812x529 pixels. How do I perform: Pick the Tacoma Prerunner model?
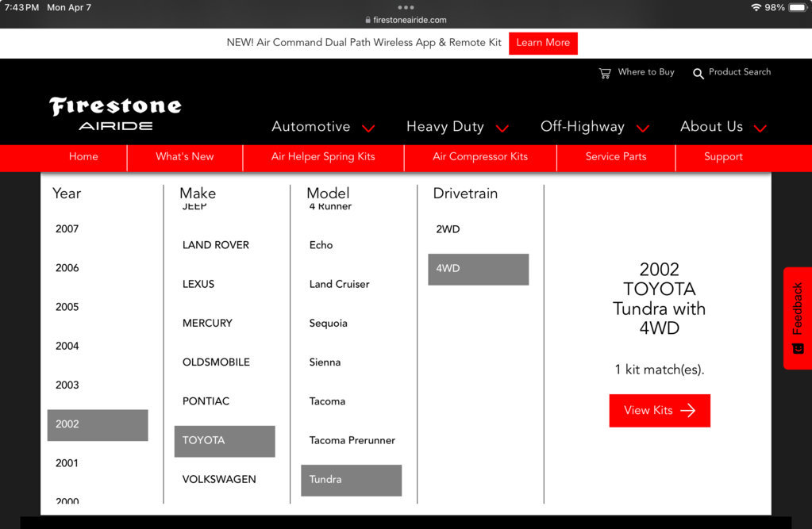351,440
